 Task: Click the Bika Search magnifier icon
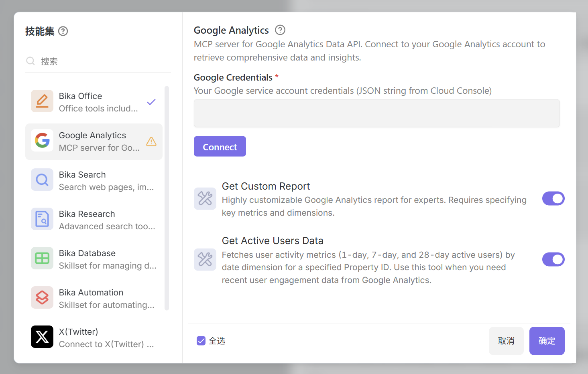click(42, 180)
